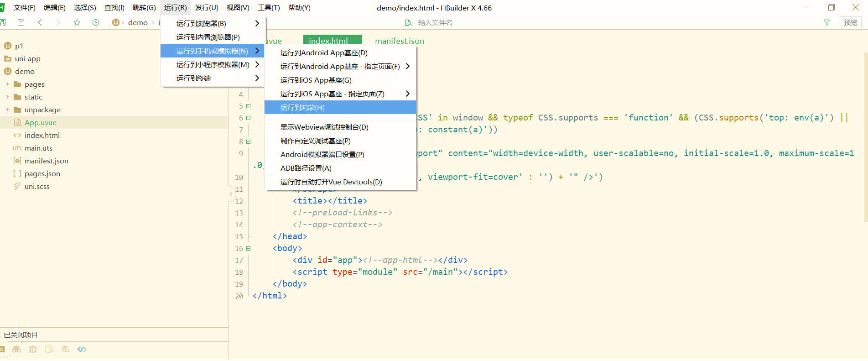The image size is (868, 361).
Task: Open the 文件(F) menu
Action: pyautogui.click(x=24, y=8)
